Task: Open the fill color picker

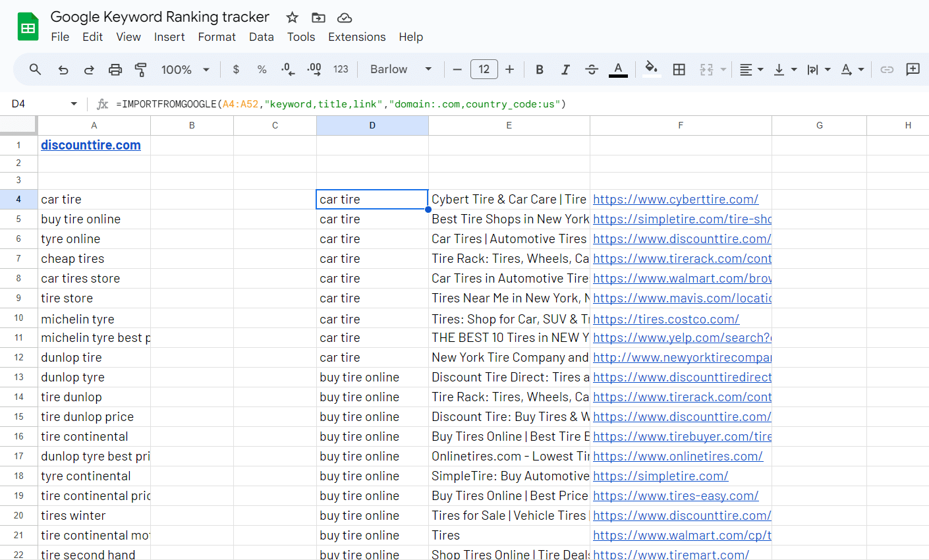Action: (x=651, y=70)
